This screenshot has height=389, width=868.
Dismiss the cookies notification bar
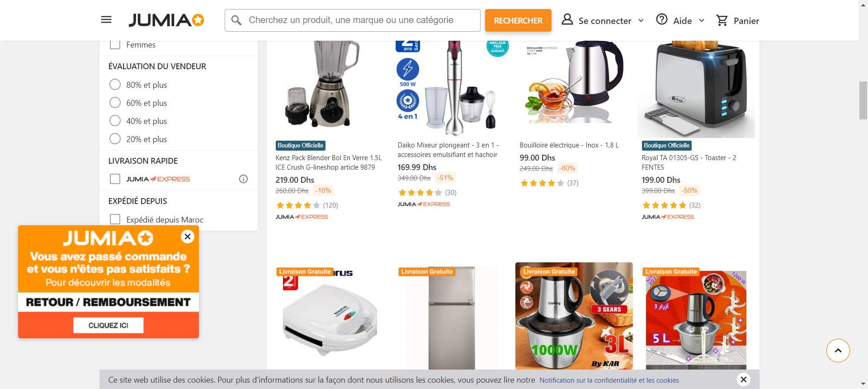pos(743,380)
